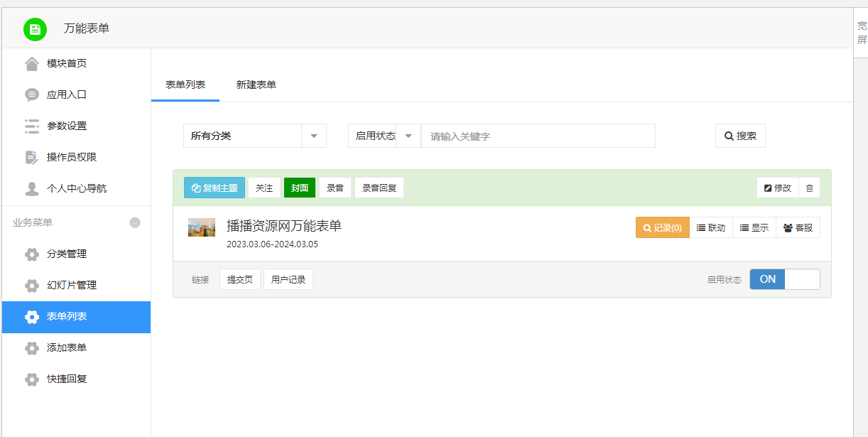Click the 参数设置 list icon

click(32, 126)
